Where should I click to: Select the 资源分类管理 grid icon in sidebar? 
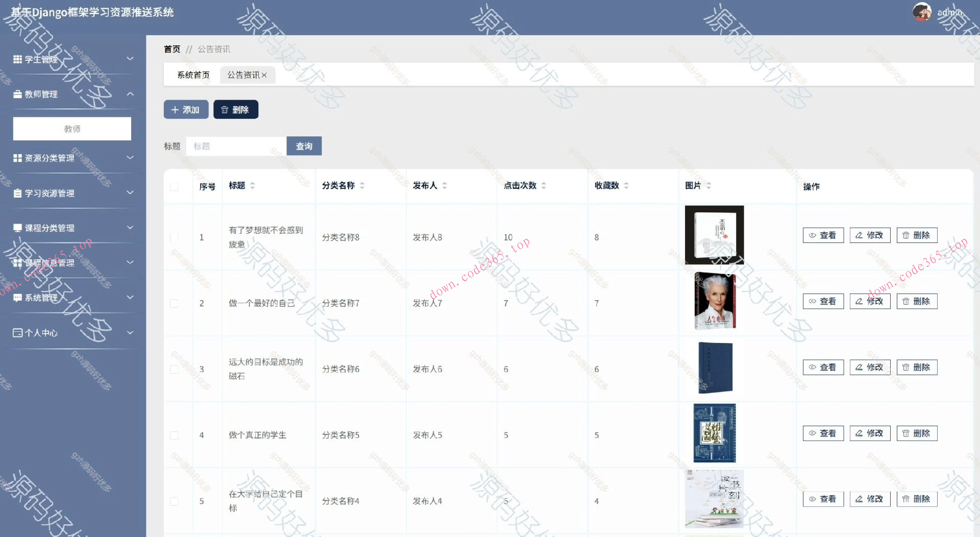point(17,158)
